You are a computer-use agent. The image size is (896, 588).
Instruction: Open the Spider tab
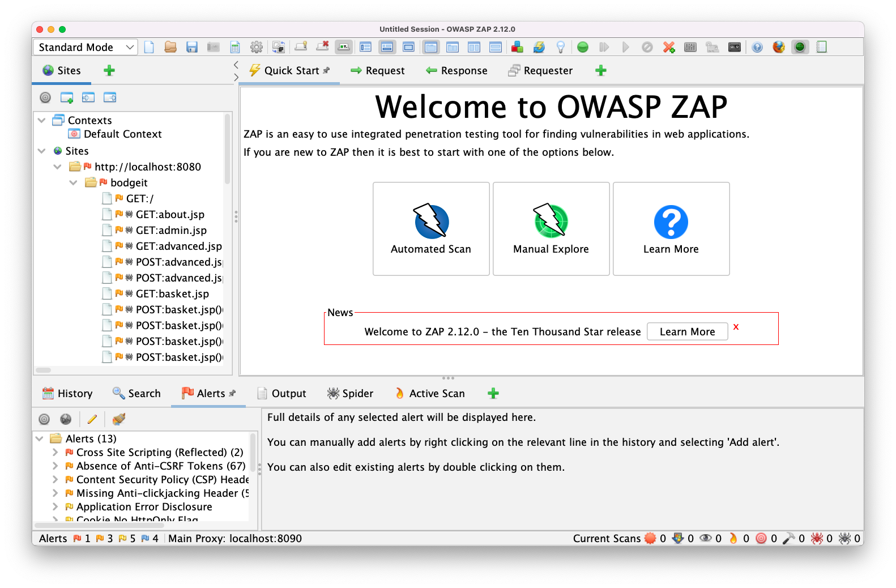[x=351, y=393]
